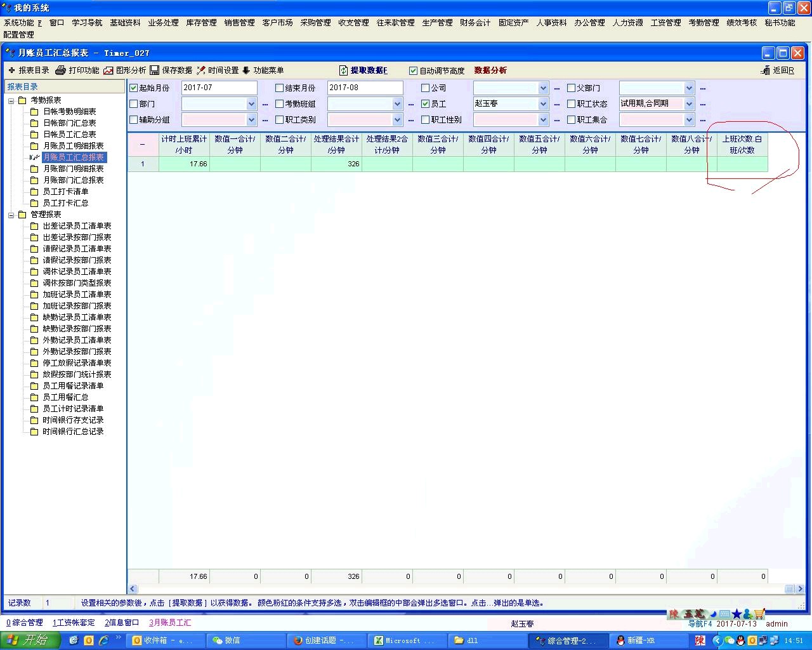This screenshot has height=650, width=812.
Task: Open 图形分析 chart icon
Action: click(108, 70)
